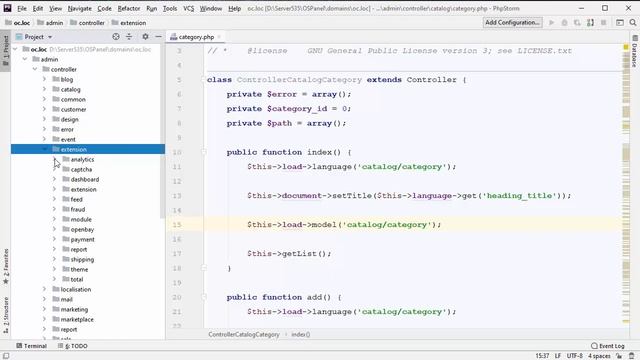Open the TODO tool window
This screenshot has height=360, width=640.
coord(73,346)
